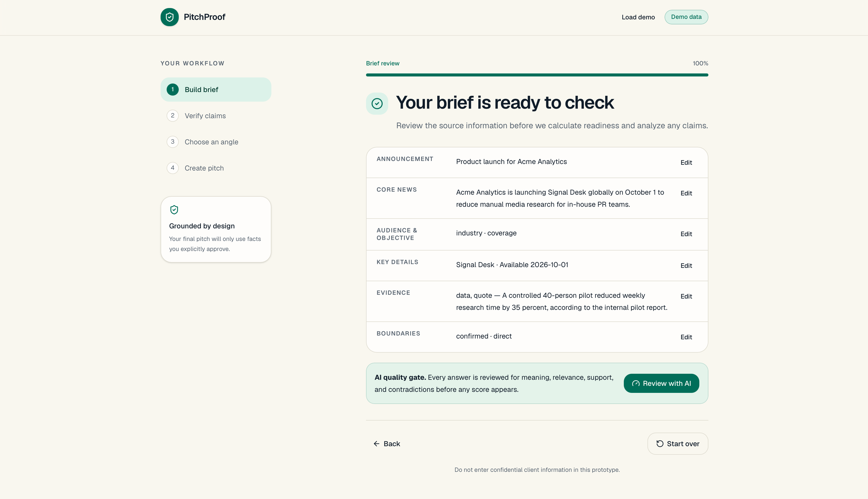Click the PitchProof brand name
This screenshot has width=868, height=499.
(x=204, y=17)
